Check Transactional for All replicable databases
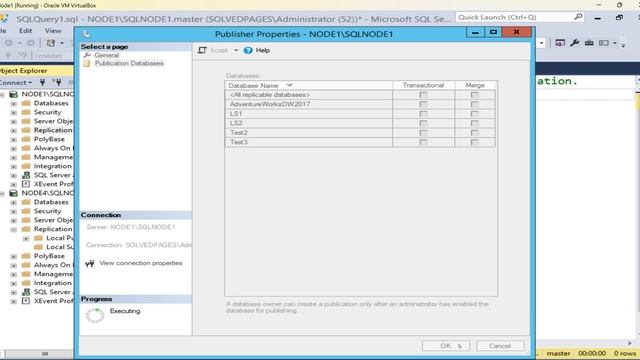Screen dimensions: 640x360 tap(423, 95)
